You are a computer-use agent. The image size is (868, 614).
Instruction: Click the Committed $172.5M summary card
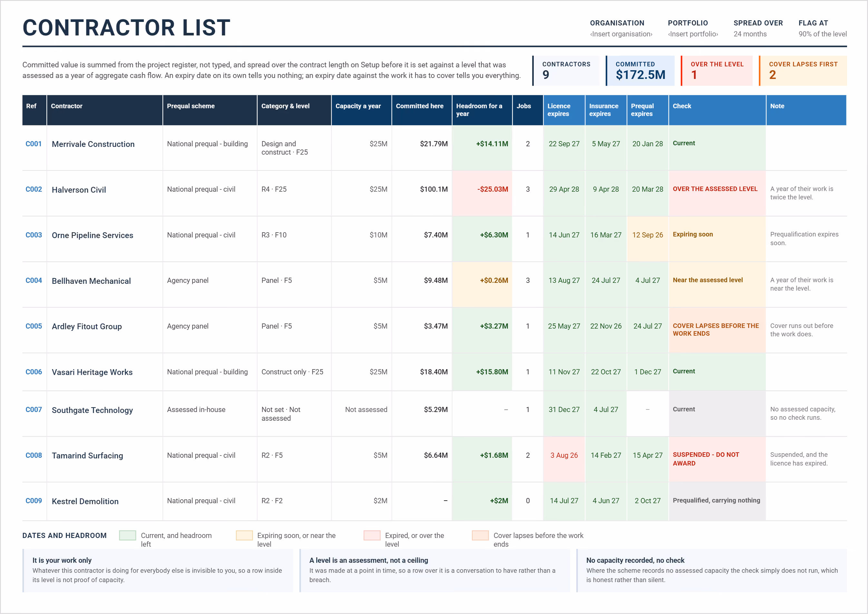(640, 71)
